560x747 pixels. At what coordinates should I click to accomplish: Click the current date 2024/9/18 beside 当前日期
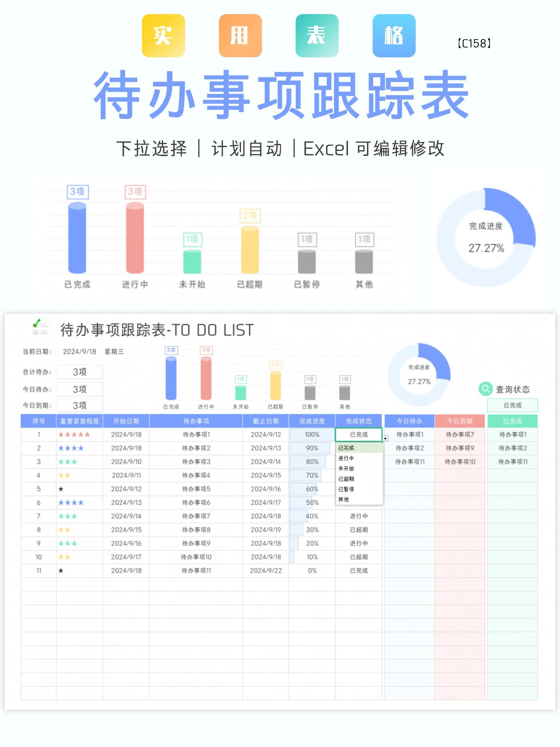79,352
